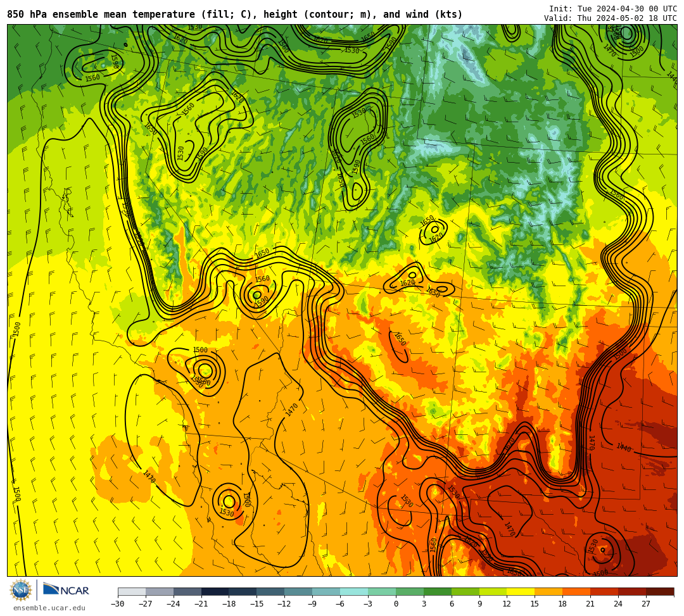Pick the dark navy -21 to -18 colorbar segment
This screenshot has height=616, width=684.
215,591
